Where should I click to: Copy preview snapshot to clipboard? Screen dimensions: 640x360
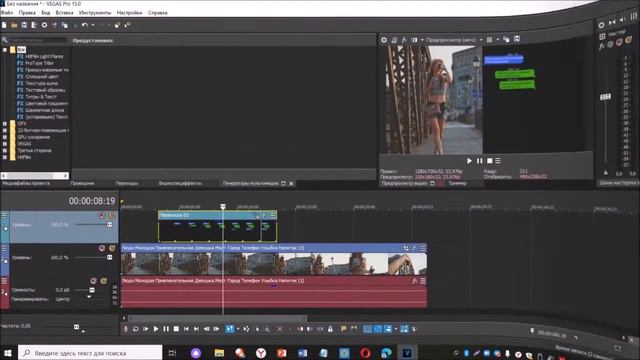[x=507, y=40]
